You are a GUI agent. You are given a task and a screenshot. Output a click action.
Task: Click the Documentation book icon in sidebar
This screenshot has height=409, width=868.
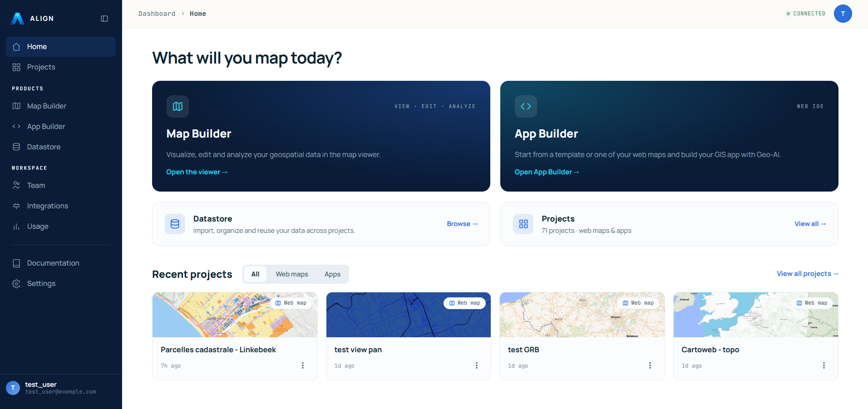(x=16, y=263)
